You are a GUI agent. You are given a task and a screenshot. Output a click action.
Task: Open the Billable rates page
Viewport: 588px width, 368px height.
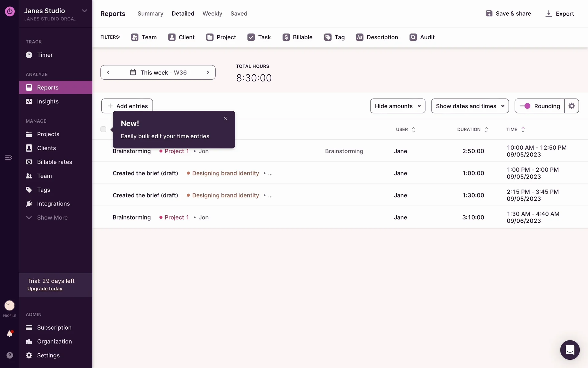[x=54, y=162]
